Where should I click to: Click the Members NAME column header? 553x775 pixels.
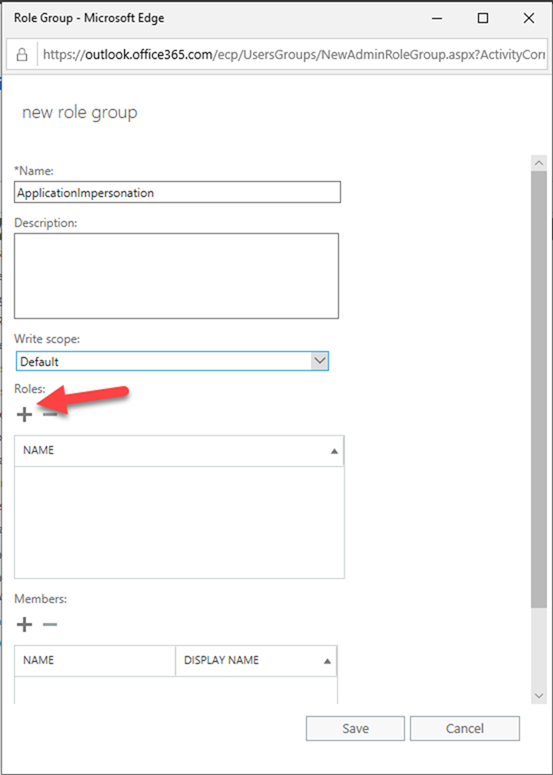coord(95,660)
